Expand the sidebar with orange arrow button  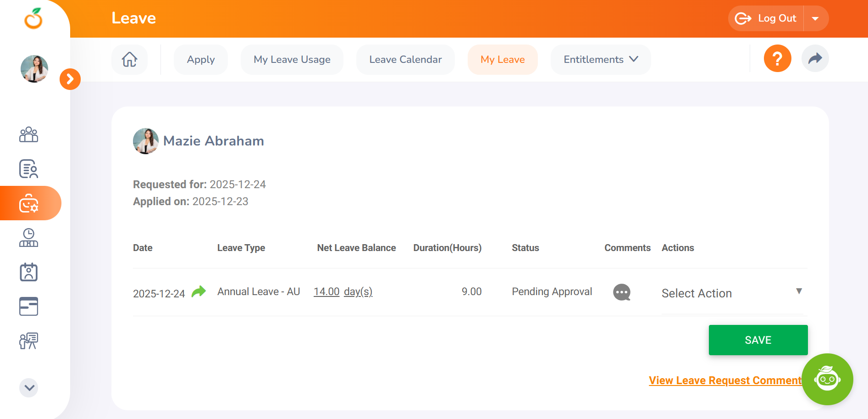70,79
